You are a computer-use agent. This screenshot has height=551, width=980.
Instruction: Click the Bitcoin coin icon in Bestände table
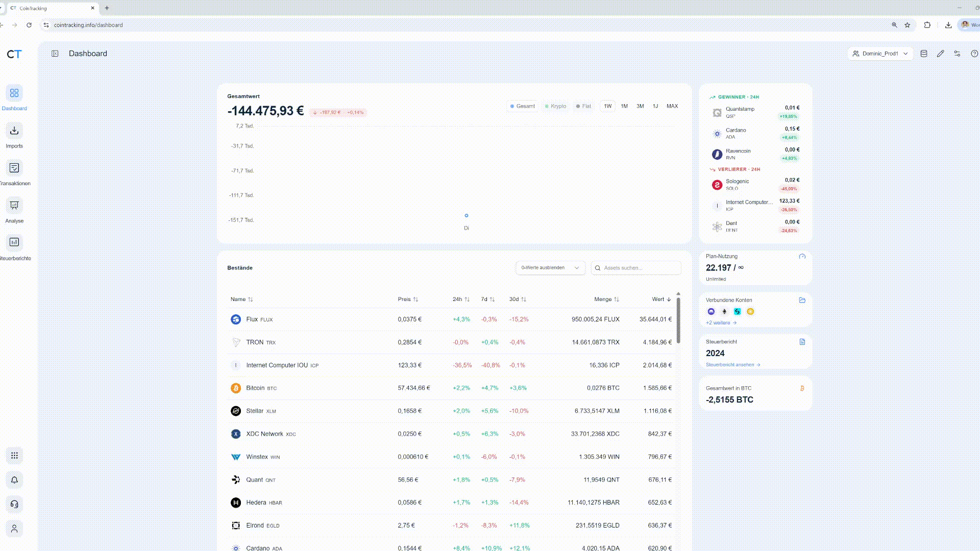pyautogui.click(x=236, y=388)
